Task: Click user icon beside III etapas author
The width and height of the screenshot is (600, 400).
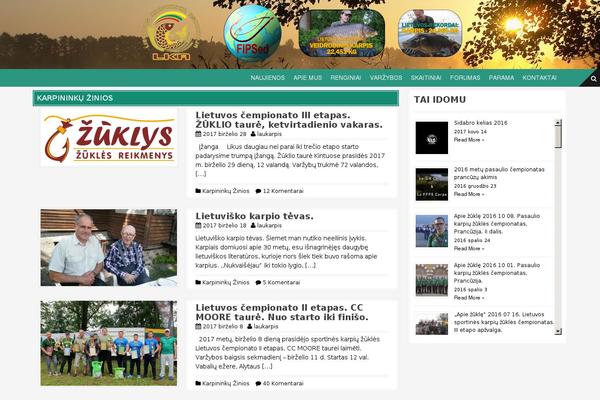Action: pos(253,134)
